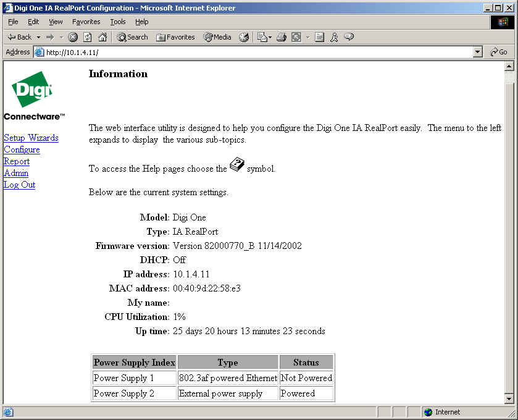Expand the Back button history dropdown
The width and height of the screenshot is (518, 420).
point(38,37)
